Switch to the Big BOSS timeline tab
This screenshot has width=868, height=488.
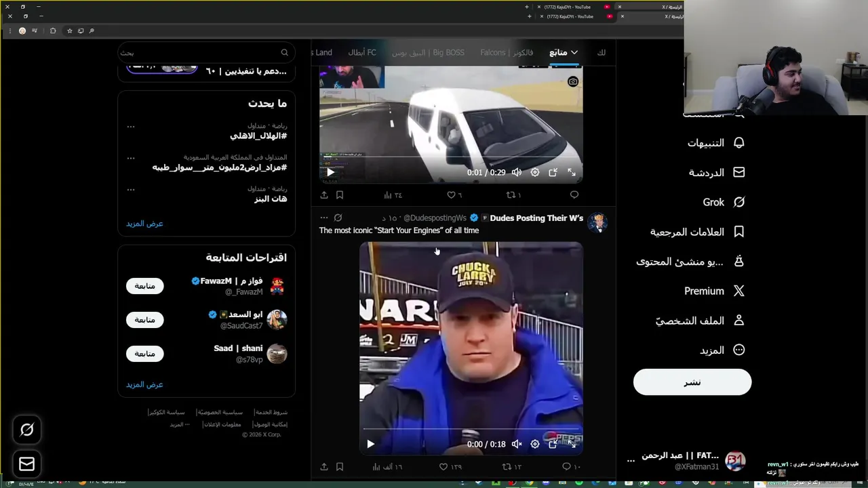pos(428,52)
